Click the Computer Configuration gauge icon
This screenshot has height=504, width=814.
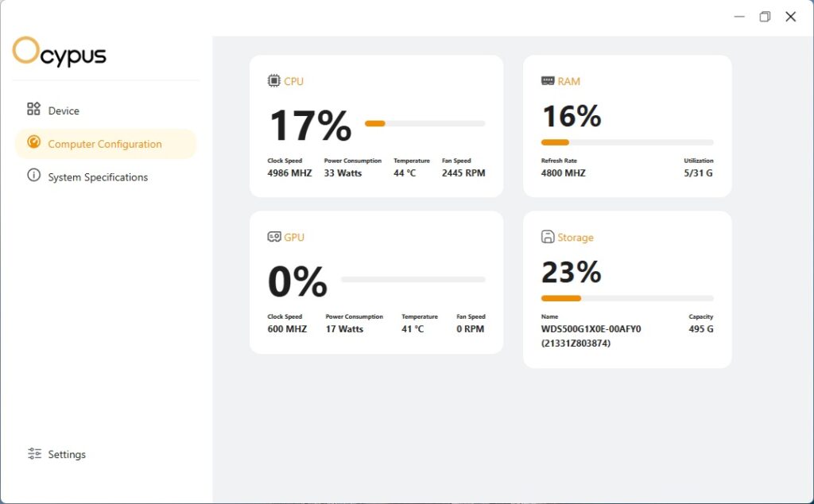(x=33, y=142)
